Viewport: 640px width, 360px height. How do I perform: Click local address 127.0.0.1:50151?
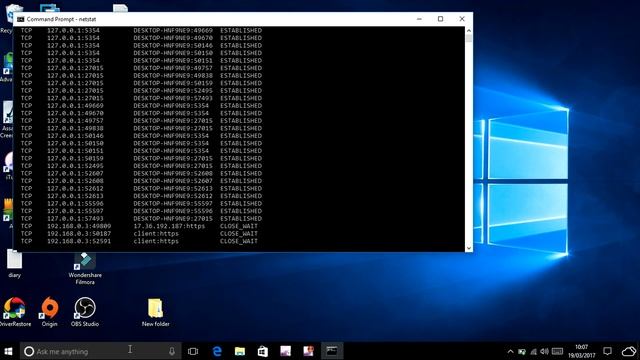point(75,151)
